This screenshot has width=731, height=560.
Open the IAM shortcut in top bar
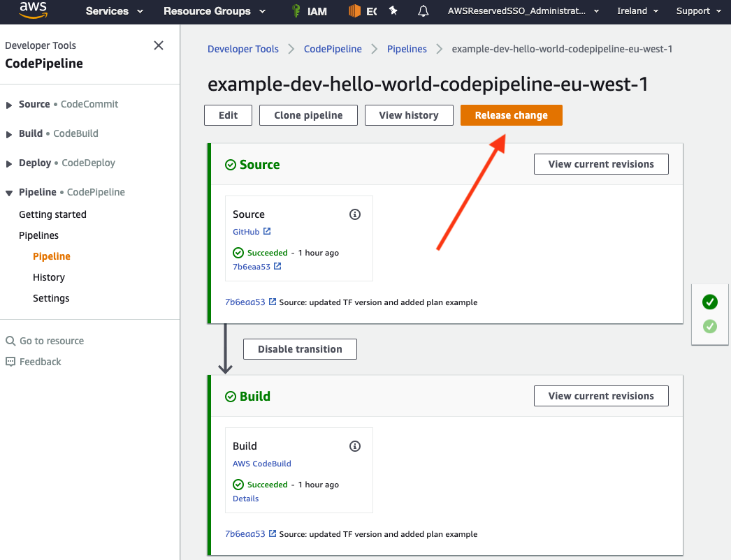[x=309, y=11]
